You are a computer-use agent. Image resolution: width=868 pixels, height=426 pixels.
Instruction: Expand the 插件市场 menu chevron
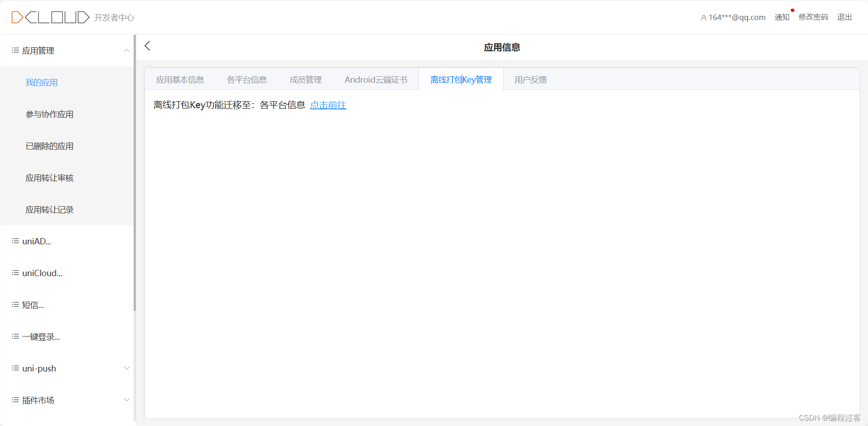coord(127,400)
